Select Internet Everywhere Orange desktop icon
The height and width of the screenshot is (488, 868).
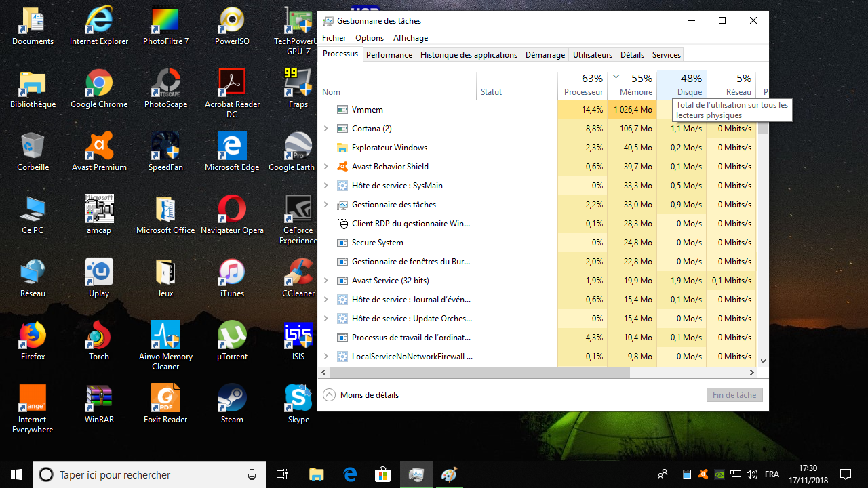(x=33, y=409)
